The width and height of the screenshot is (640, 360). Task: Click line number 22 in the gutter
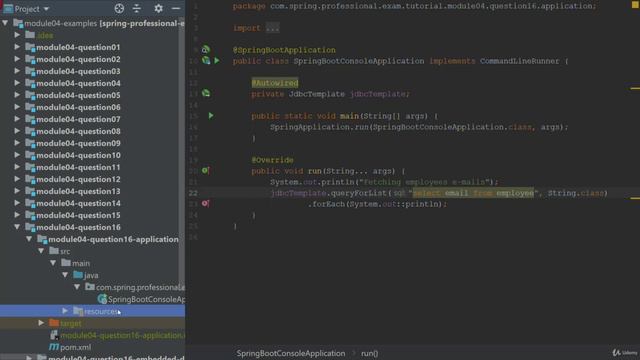tap(193, 193)
